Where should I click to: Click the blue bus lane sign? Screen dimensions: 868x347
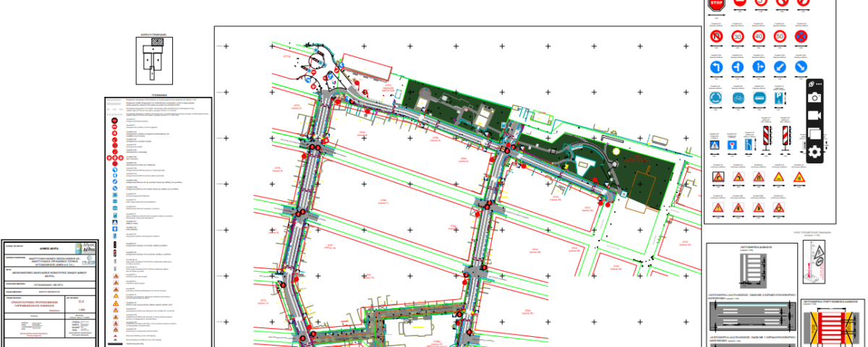tap(759, 98)
